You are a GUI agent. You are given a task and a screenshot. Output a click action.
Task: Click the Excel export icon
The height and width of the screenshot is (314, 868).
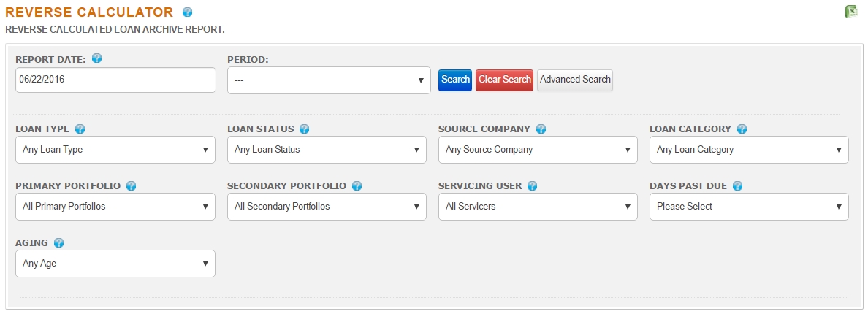pyautogui.click(x=851, y=11)
